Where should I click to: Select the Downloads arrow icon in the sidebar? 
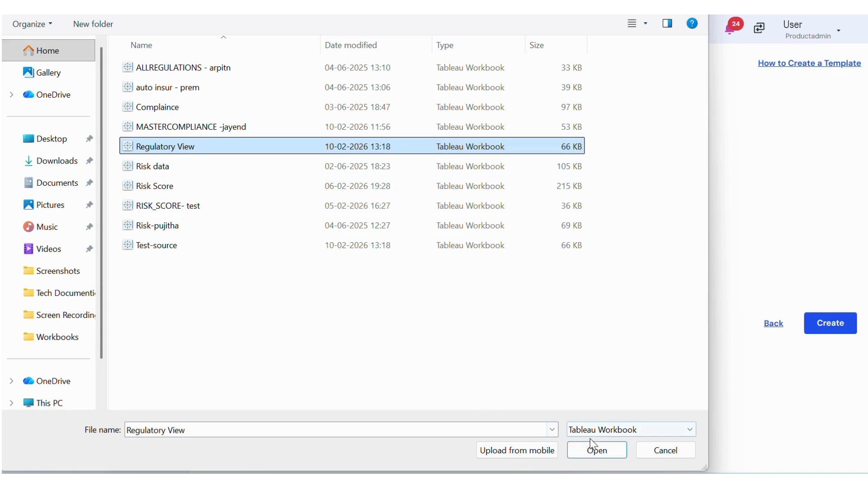[x=28, y=161]
